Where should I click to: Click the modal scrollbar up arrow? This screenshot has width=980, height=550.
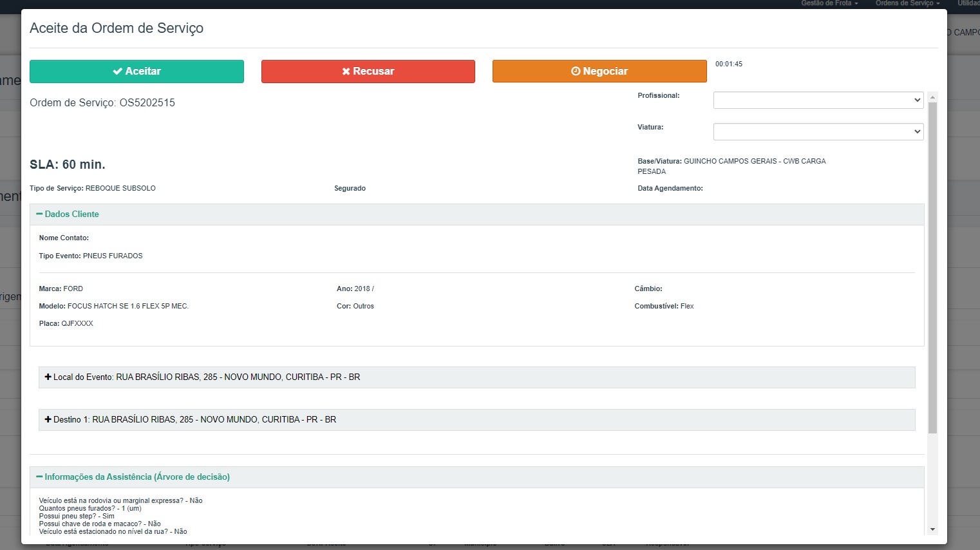(x=932, y=97)
